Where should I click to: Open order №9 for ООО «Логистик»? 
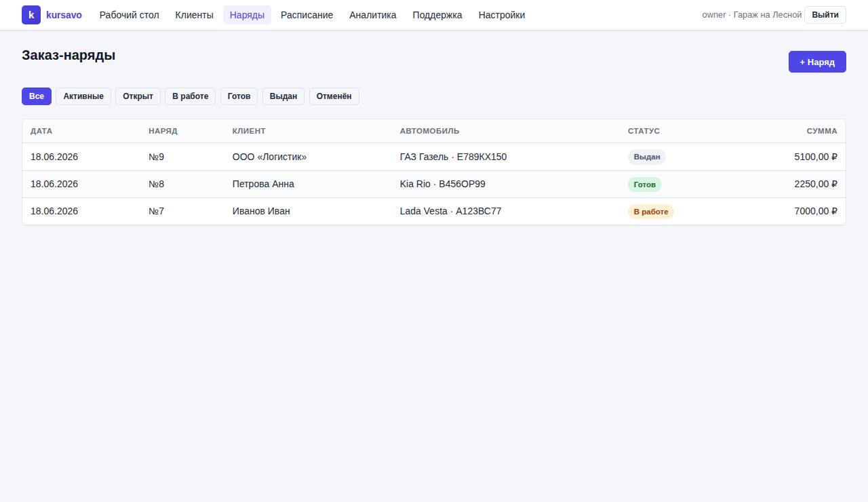click(434, 157)
